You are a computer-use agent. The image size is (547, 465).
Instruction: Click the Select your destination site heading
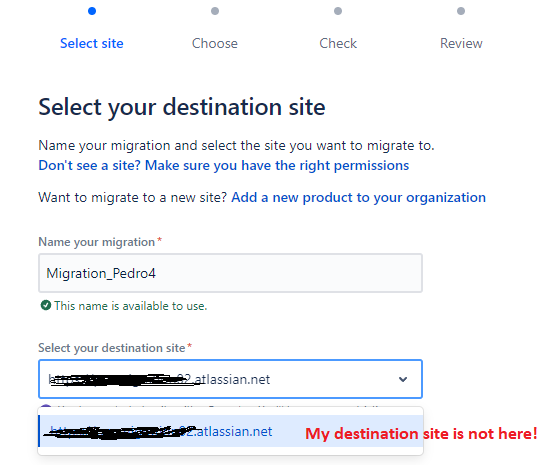click(182, 107)
